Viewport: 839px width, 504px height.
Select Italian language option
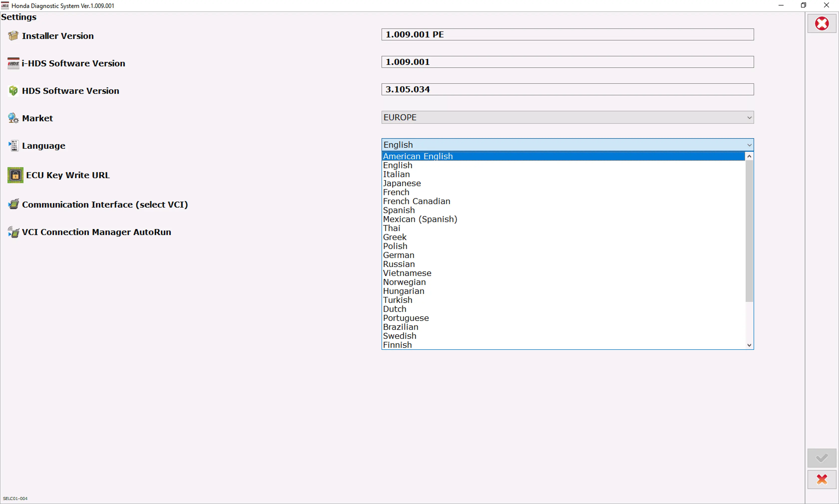[x=563, y=174]
